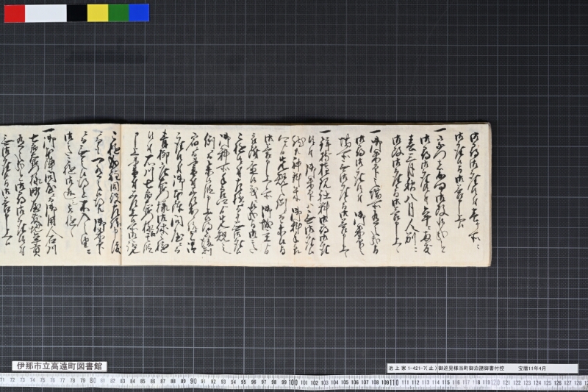Click the 110 mark on the ruler

click(x=394, y=382)
